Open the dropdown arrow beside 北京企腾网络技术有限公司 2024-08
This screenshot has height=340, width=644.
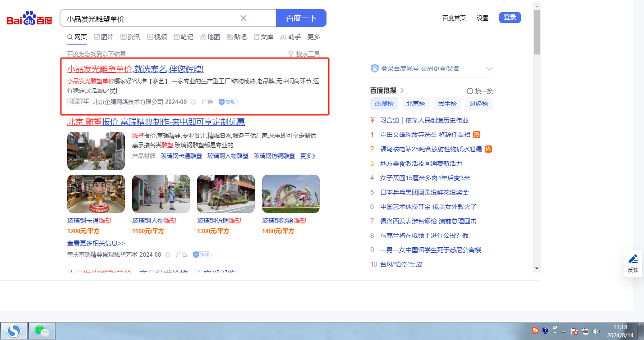[193, 102]
